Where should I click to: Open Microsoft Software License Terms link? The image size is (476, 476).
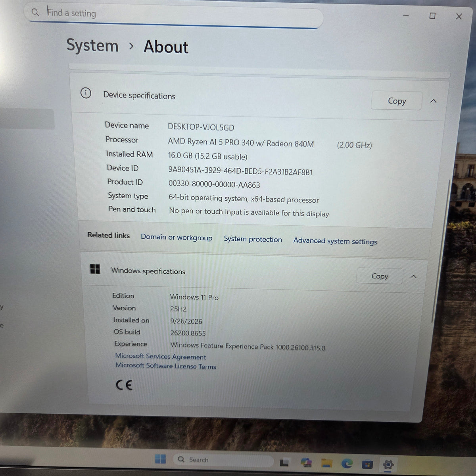pos(165,366)
